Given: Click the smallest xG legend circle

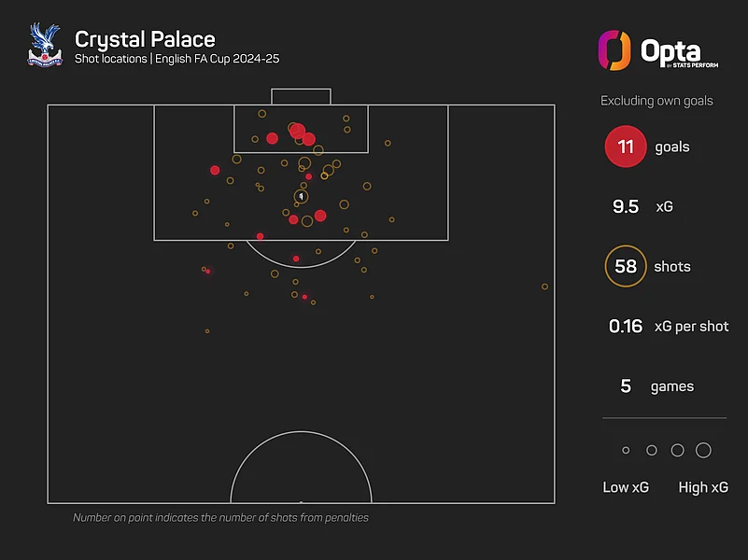Looking at the screenshot, I should 626,451.
